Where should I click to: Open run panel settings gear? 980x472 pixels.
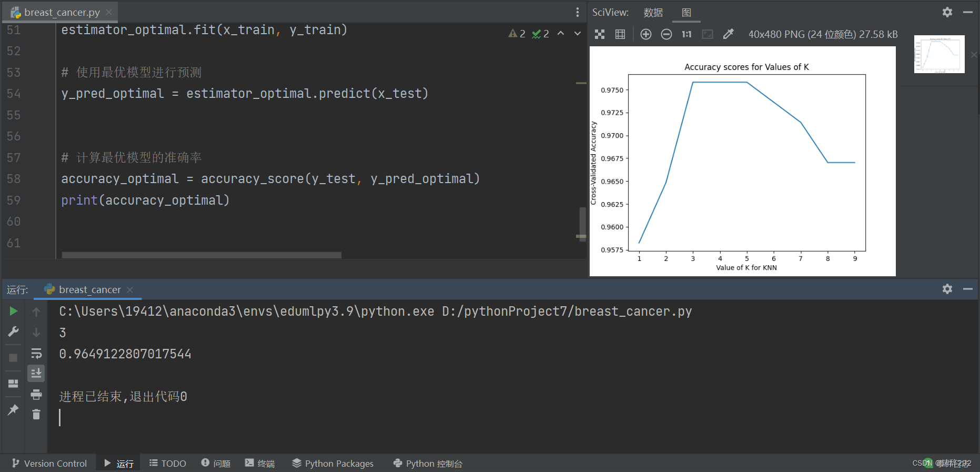[x=947, y=289]
